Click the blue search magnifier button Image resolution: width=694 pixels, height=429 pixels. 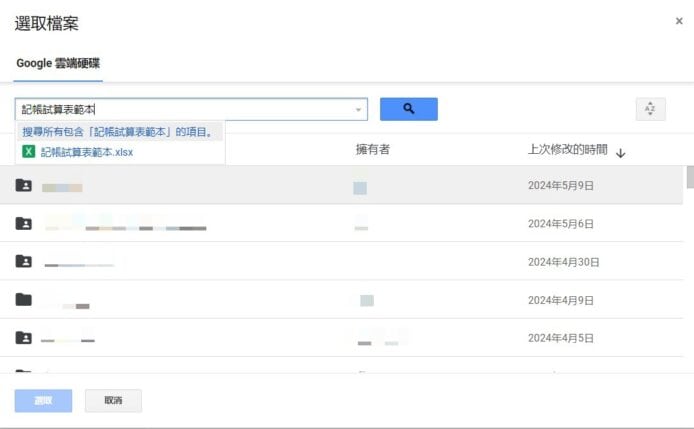(408, 109)
